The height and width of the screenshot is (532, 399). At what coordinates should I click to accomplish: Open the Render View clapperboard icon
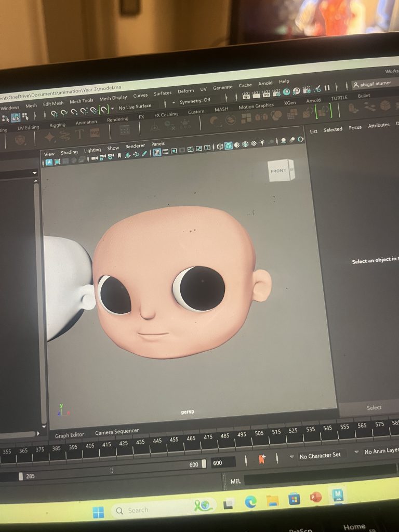tap(246, 96)
